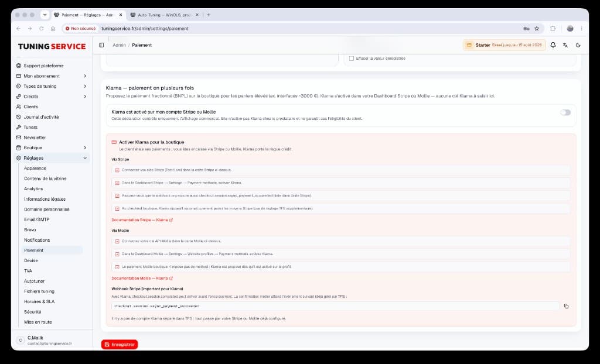Open Fichiers tuning settings
This screenshot has width=600, height=364.
tap(39, 291)
